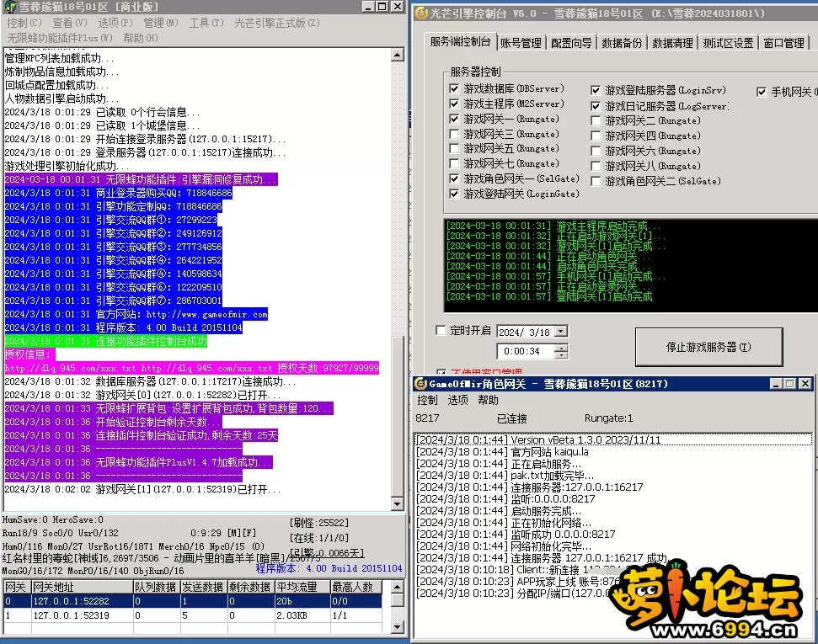Screen dimensions: 818x644
Task: Open the 控制 menu in the 角色网关 window
Action: [427, 400]
